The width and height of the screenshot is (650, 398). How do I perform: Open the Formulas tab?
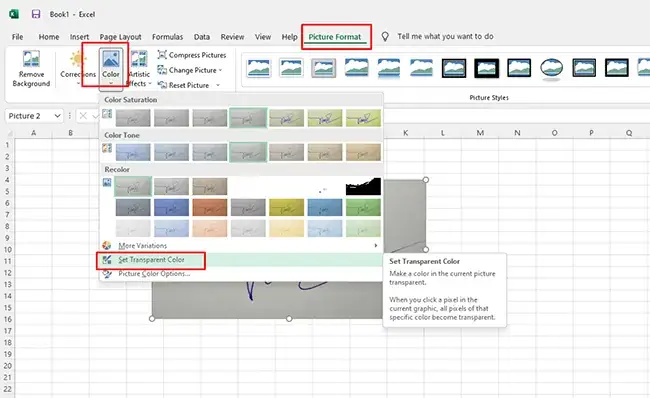point(167,36)
